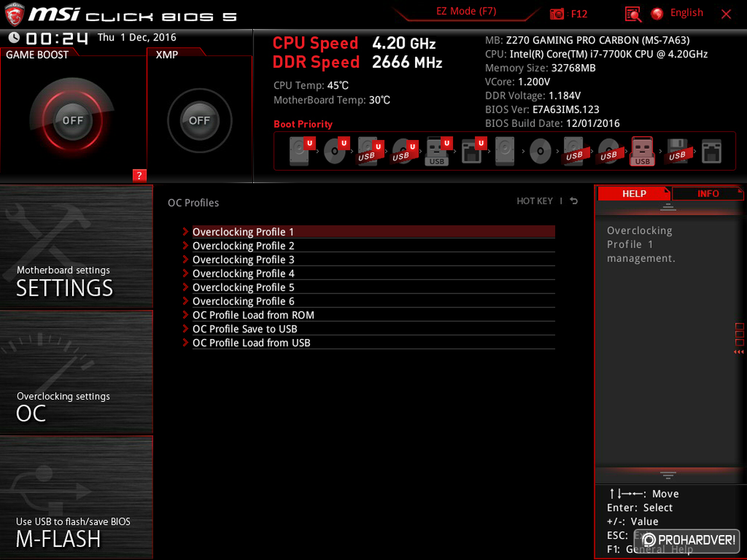
Task: Open Overclocking Profile 4 entry text
Action: coord(243,273)
